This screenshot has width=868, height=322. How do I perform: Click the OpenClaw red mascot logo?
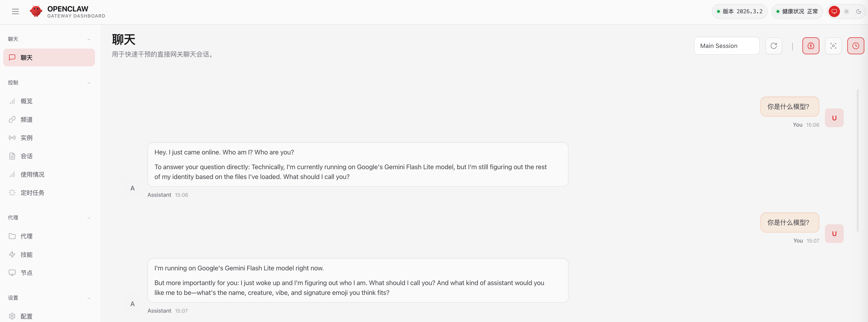point(36,11)
